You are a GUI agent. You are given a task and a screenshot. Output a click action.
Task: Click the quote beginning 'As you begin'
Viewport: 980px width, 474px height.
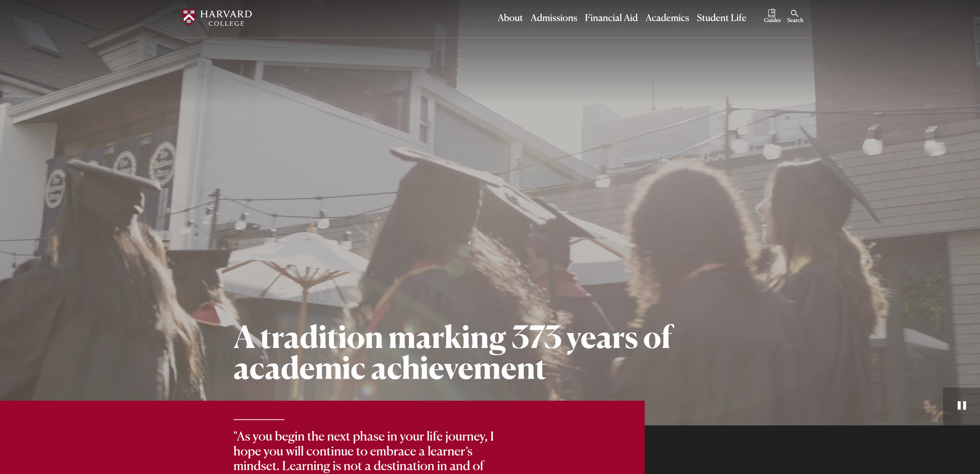(x=363, y=451)
